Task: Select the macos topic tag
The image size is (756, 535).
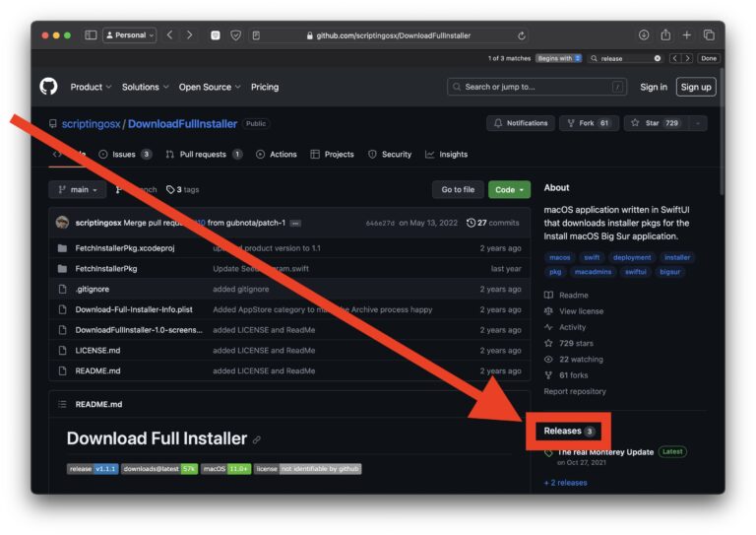Action: pos(560,257)
